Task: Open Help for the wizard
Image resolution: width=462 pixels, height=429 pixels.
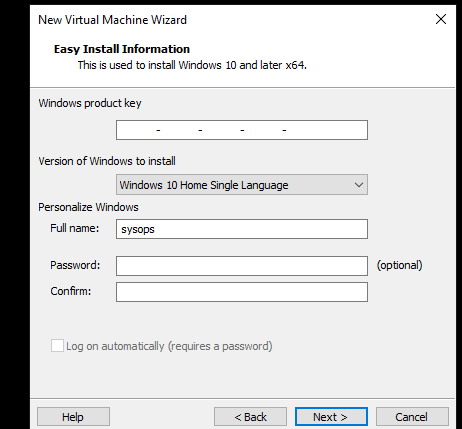Action: [x=73, y=417]
